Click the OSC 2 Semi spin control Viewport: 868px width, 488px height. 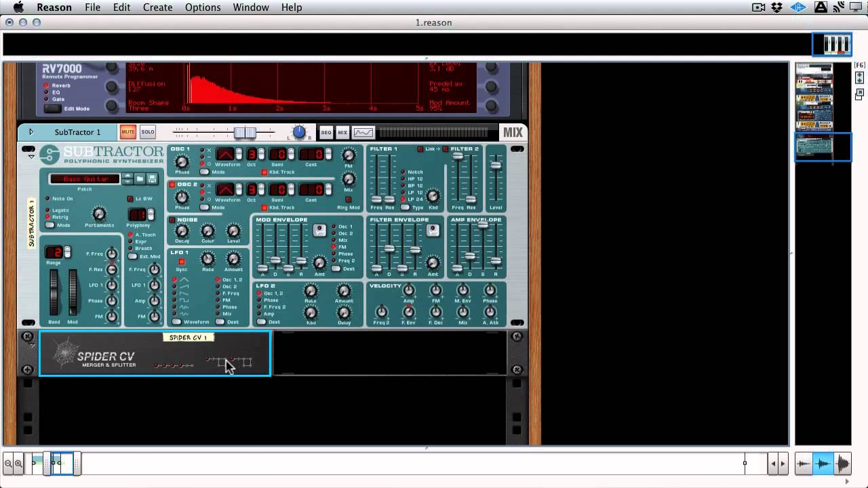point(292,190)
